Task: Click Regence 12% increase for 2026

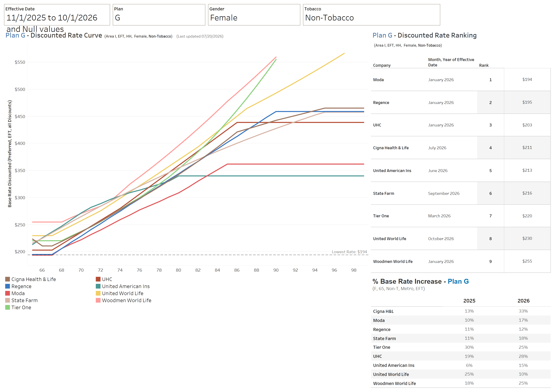Action: pyautogui.click(x=523, y=329)
